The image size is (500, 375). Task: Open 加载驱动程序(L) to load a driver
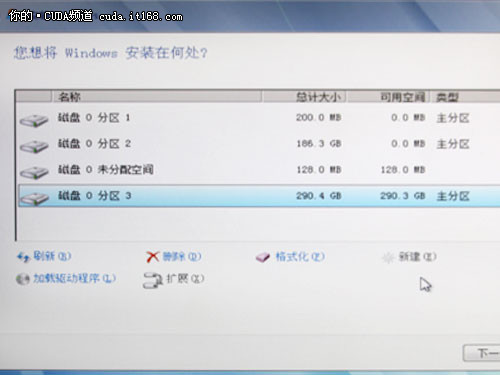[x=74, y=278]
